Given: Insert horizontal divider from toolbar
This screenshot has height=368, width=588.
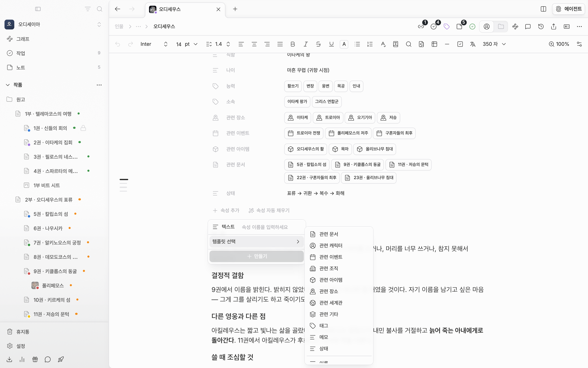Looking at the screenshot, I should coord(447,44).
